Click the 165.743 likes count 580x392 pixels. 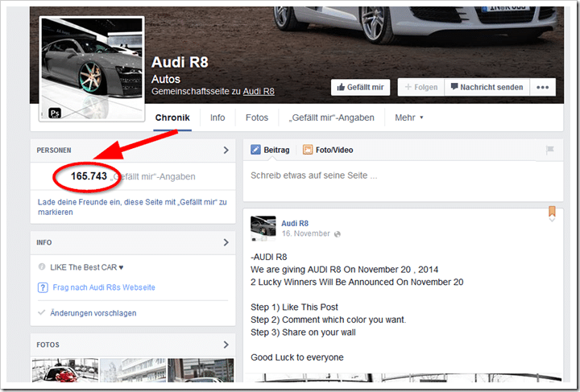coord(89,176)
